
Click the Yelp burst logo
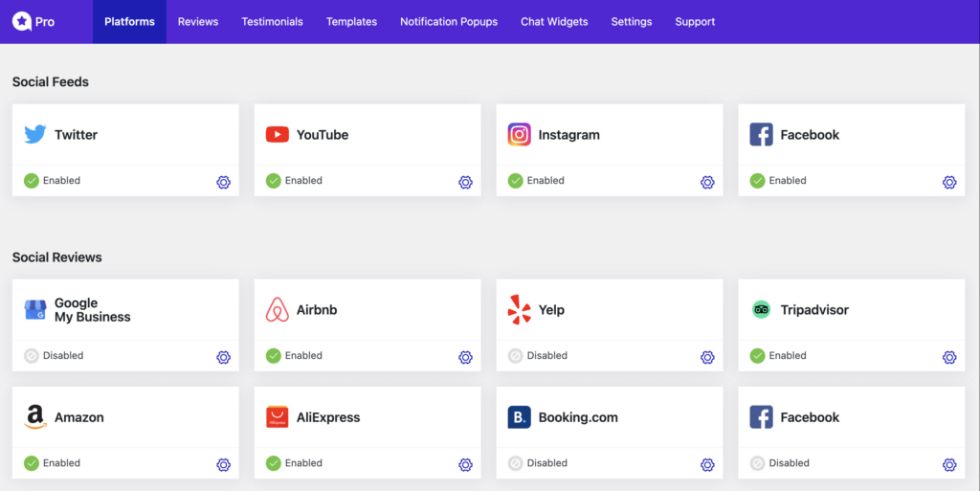(519, 310)
